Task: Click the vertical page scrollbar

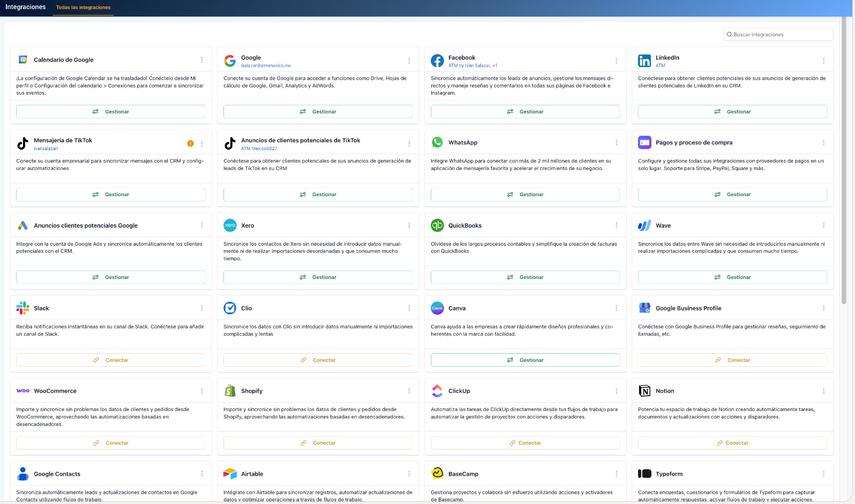Action: point(844,160)
